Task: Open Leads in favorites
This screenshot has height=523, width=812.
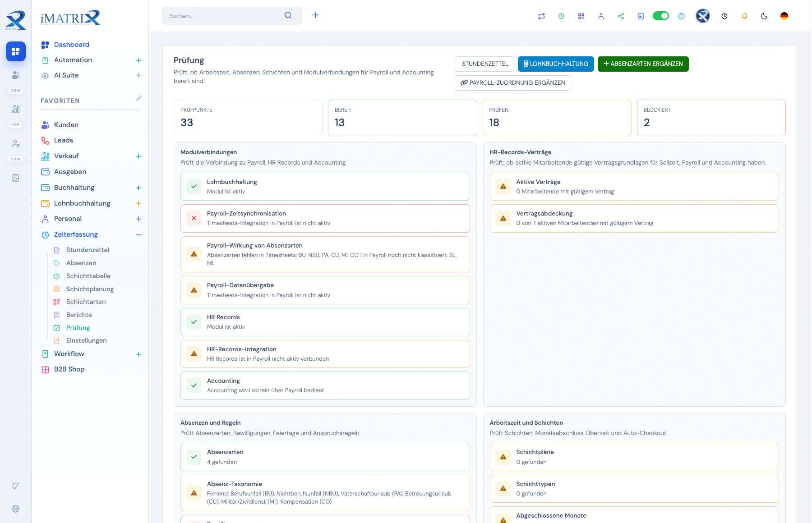Action: point(64,140)
